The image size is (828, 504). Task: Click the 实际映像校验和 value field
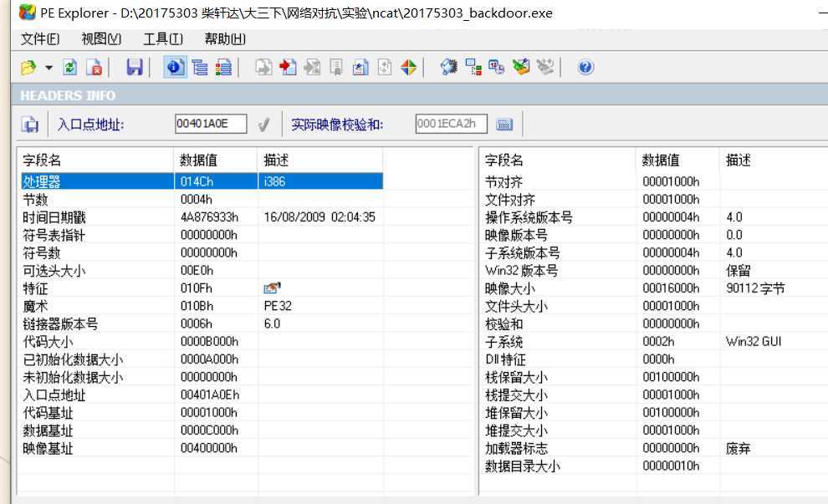pyautogui.click(x=451, y=124)
